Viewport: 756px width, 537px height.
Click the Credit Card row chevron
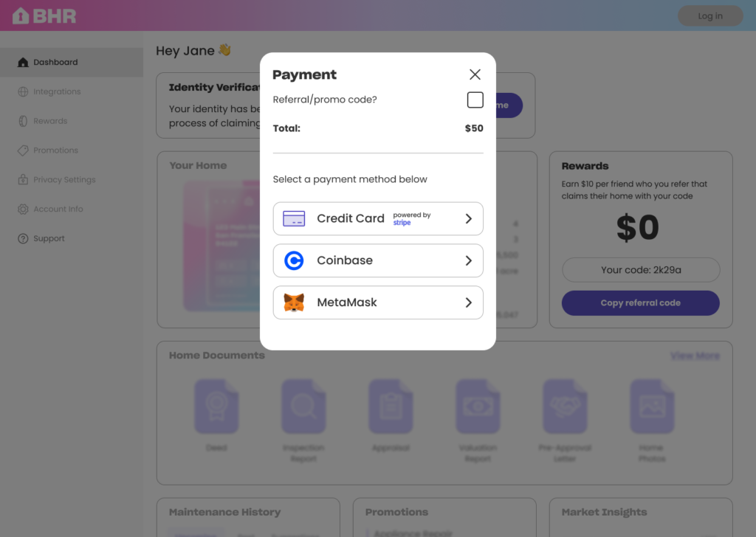[468, 218]
